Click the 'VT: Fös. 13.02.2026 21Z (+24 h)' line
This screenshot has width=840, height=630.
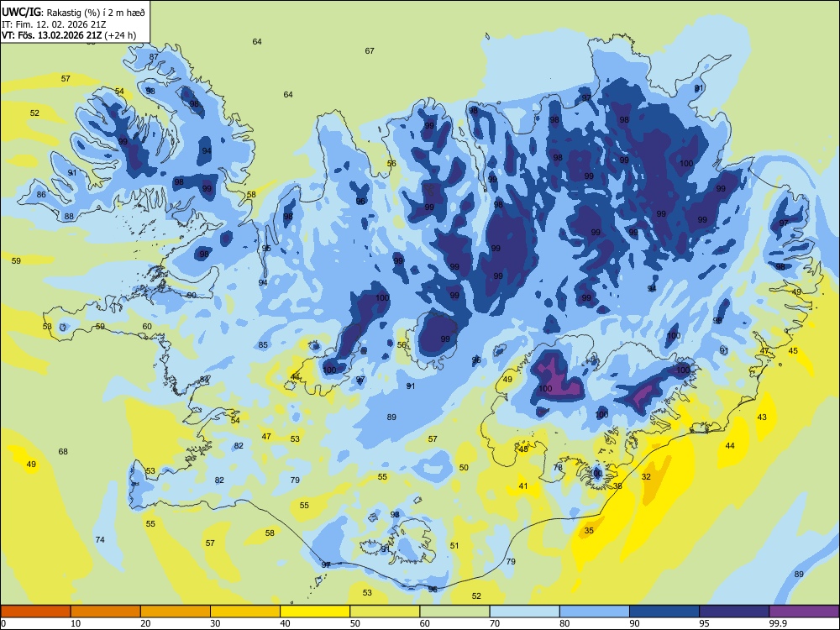(69, 35)
